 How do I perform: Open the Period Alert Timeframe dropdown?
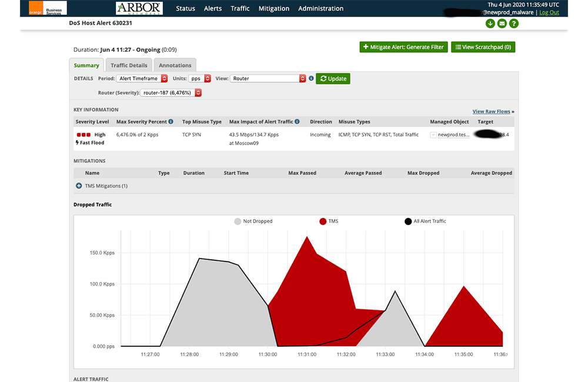tap(142, 78)
